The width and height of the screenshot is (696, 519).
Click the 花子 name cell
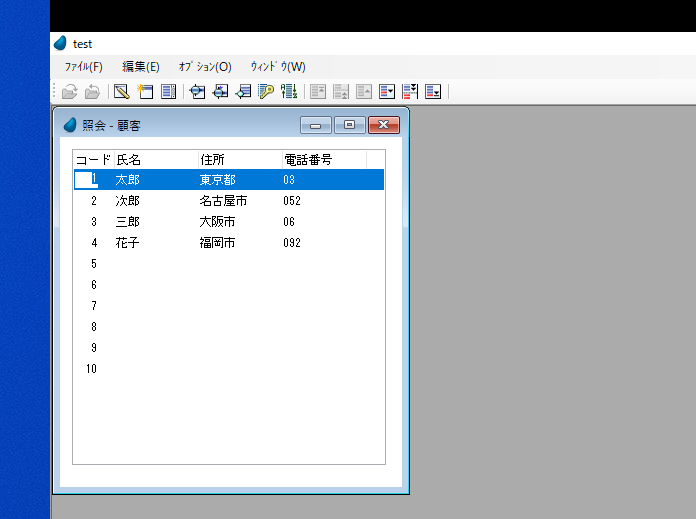[x=128, y=243]
